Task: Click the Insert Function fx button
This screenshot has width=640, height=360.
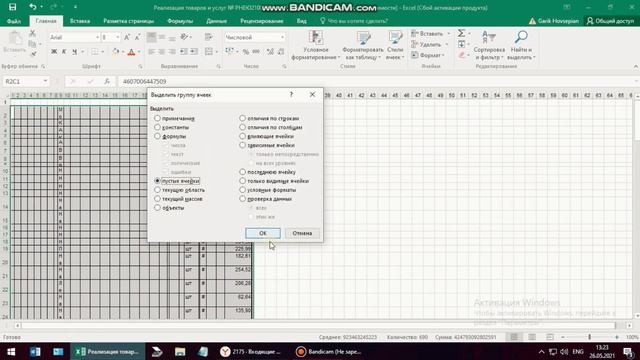Action: tap(107, 81)
